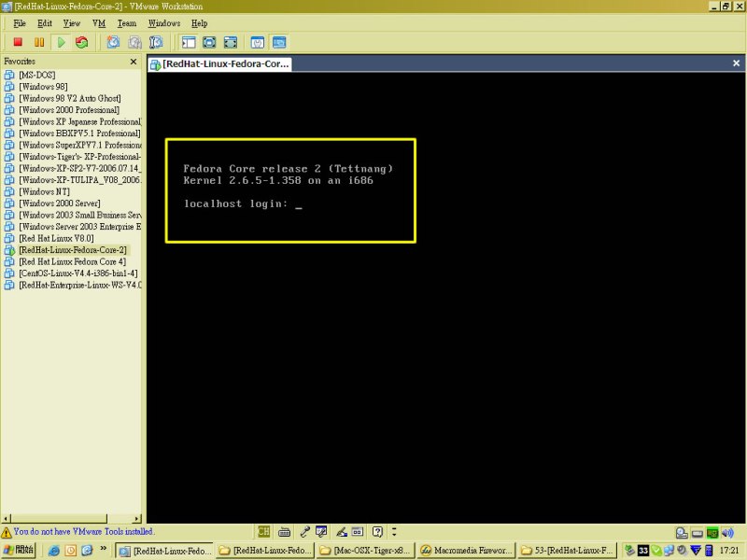Click the red Power Off toolbar button
The image size is (747, 560).
[x=18, y=42]
